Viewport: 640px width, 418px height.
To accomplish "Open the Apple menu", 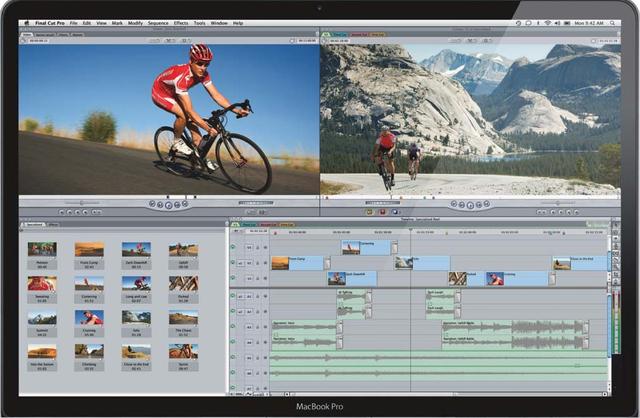I will click(x=25, y=22).
